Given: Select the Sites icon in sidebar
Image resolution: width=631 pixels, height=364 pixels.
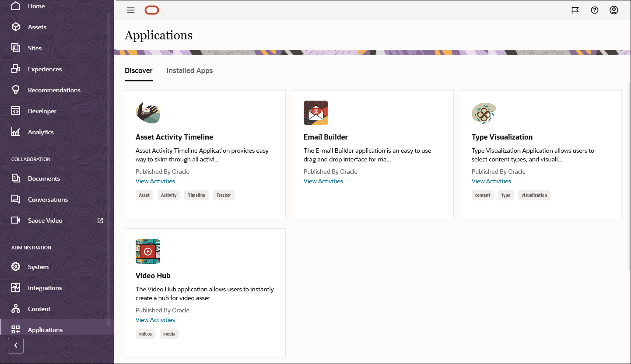Looking at the screenshot, I should tap(16, 48).
